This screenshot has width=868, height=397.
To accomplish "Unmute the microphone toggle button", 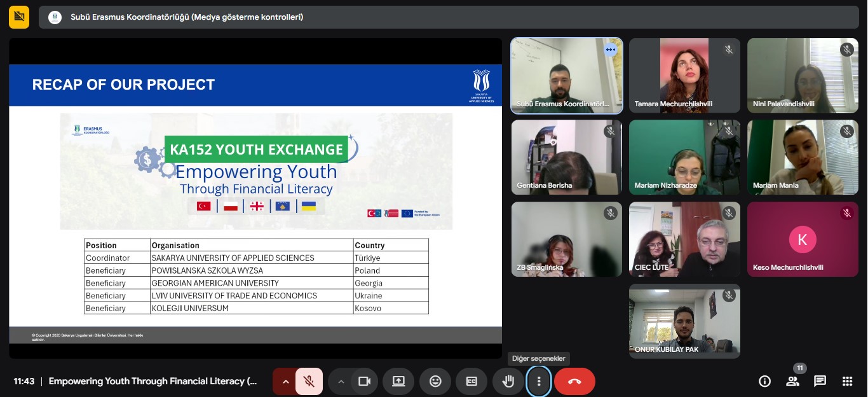I will [x=309, y=381].
